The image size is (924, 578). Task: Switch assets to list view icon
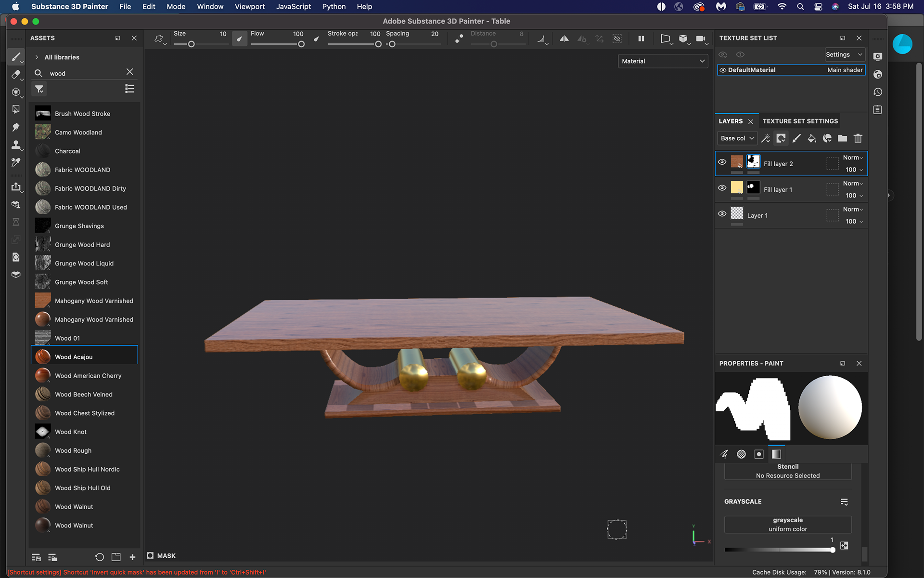(x=129, y=89)
